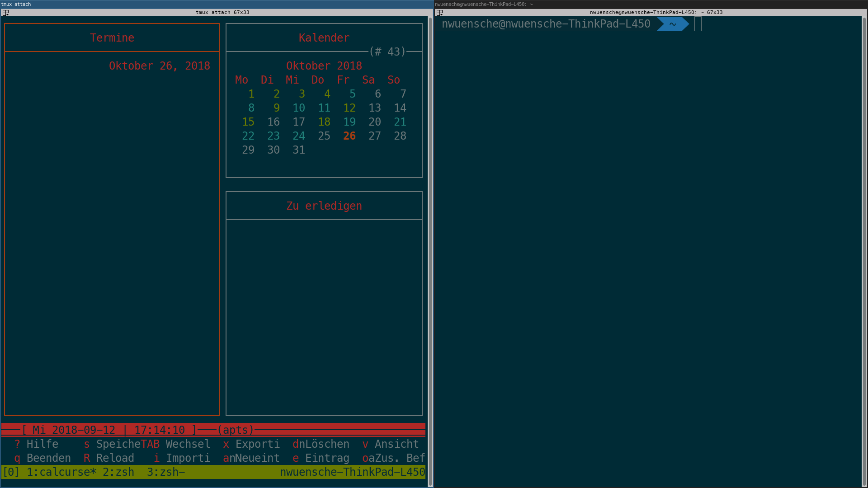
Task: Switch to tmux window 3:zsh
Action: click(x=166, y=472)
